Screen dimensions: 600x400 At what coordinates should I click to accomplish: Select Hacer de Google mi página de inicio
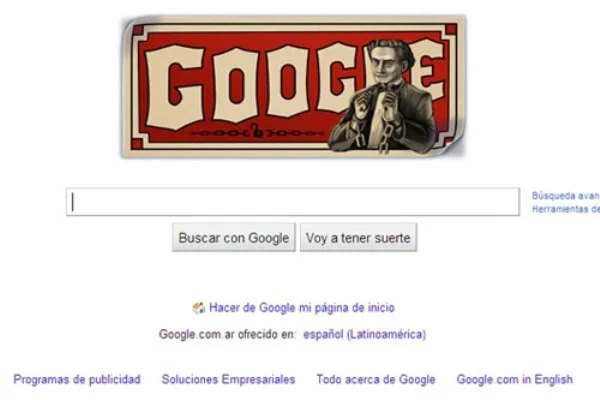click(302, 308)
